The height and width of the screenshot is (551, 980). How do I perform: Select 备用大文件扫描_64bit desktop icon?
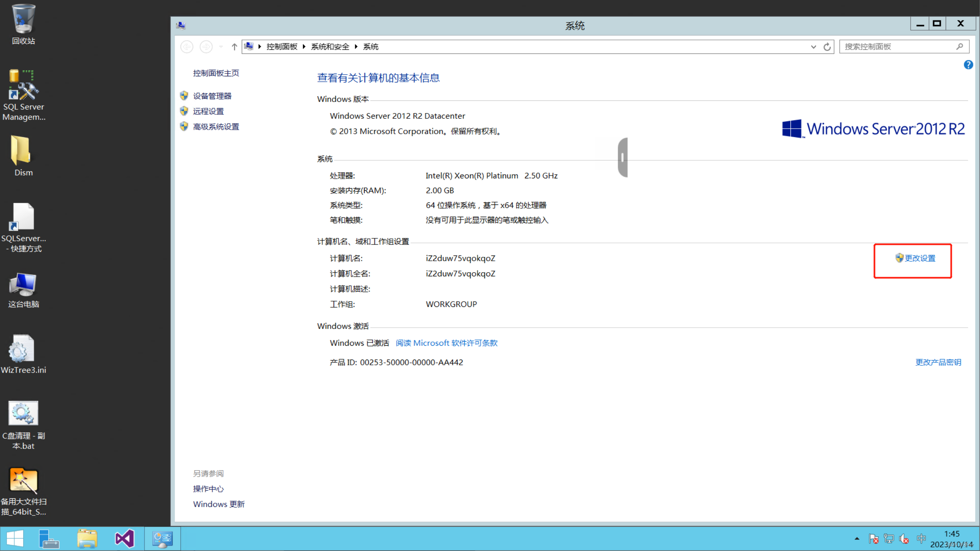(x=23, y=492)
